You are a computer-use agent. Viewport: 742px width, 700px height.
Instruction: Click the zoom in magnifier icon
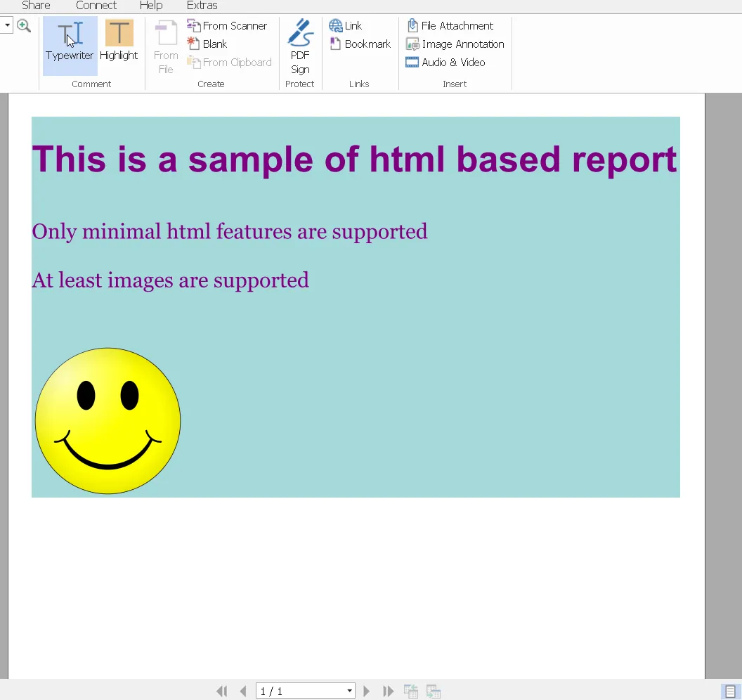coord(24,25)
